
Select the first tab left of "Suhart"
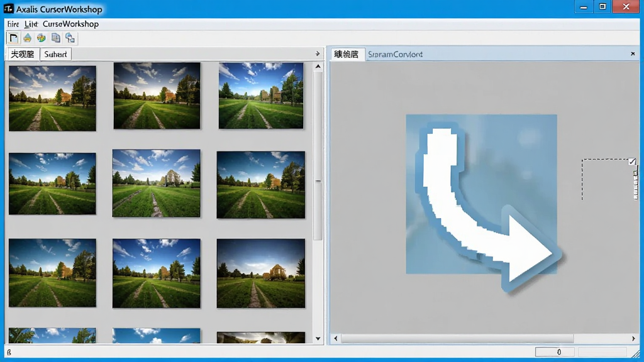click(x=23, y=54)
